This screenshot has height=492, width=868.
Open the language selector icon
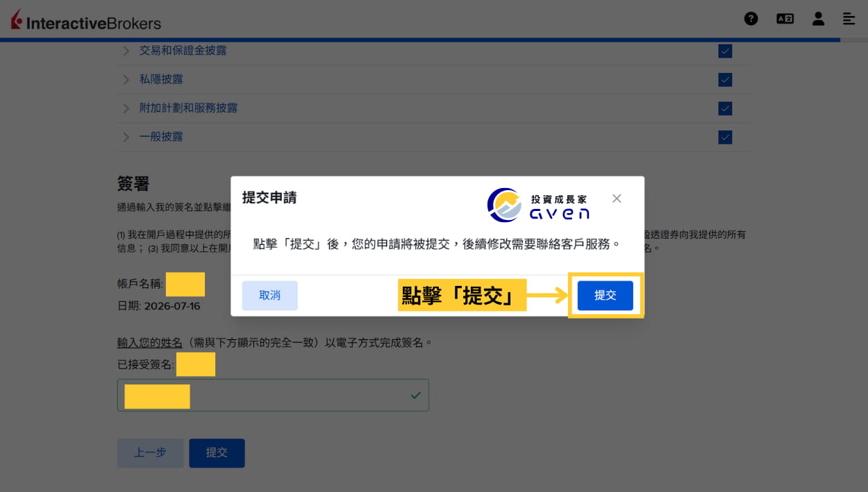point(785,19)
